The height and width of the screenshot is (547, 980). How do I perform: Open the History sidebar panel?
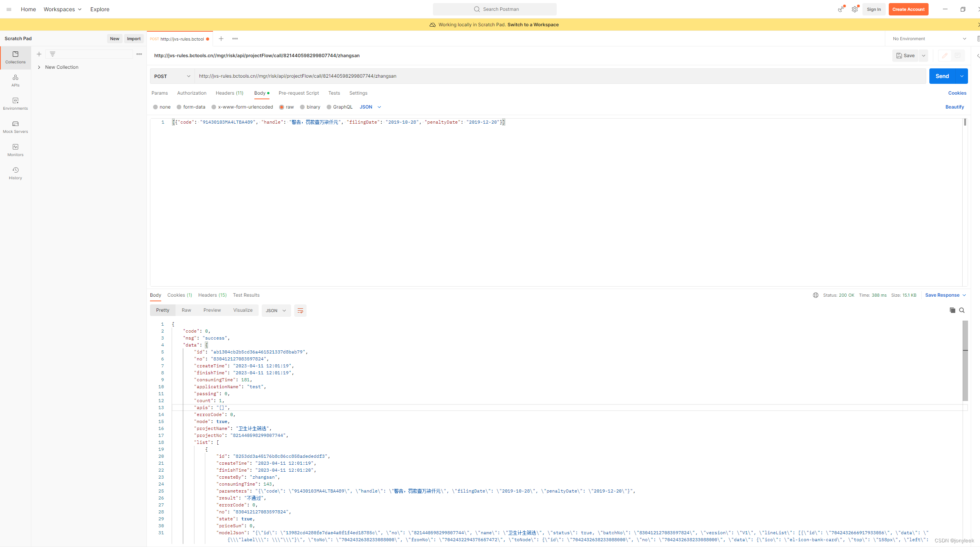click(x=15, y=173)
